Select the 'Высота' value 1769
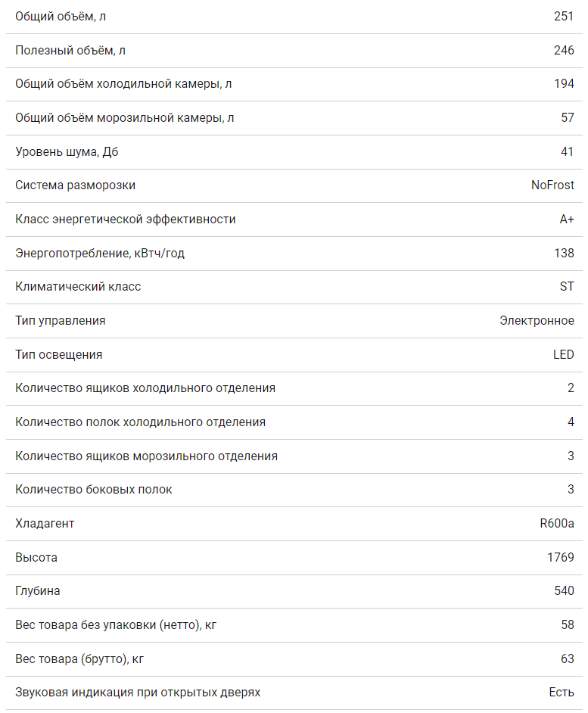Image resolution: width=588 pixels, height=713 pixels. click(x=561, y=557)
